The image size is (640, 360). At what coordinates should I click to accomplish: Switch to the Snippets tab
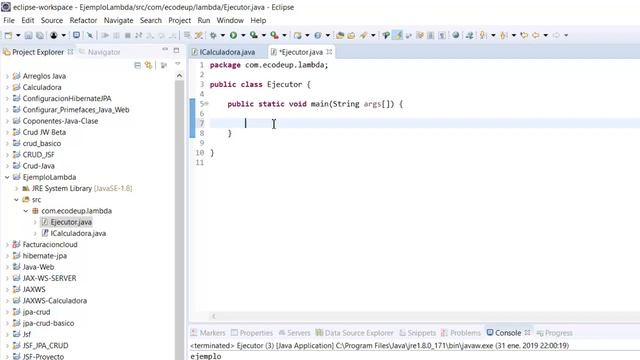pos(418,333)
